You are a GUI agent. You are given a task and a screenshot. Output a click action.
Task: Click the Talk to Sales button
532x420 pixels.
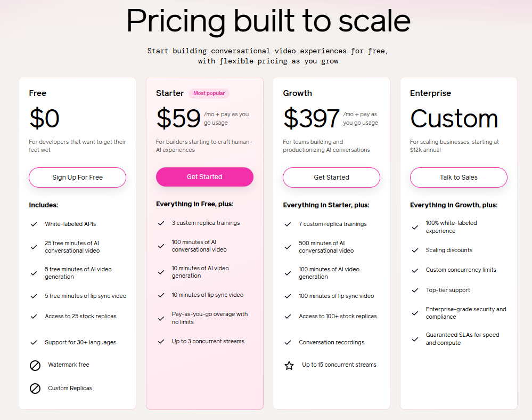pyautogui.click(x=459, y=177)
